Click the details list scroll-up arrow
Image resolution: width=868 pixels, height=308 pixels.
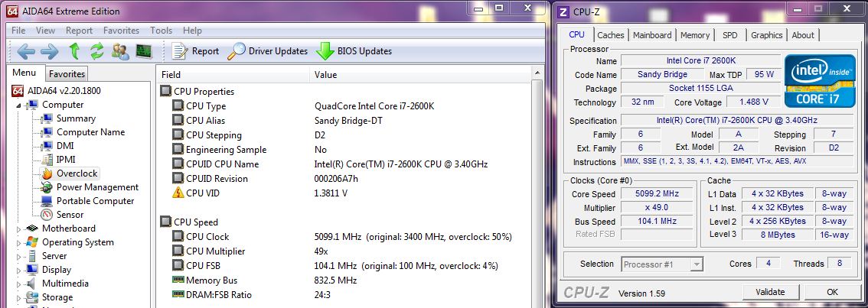(x=537, y=74)
